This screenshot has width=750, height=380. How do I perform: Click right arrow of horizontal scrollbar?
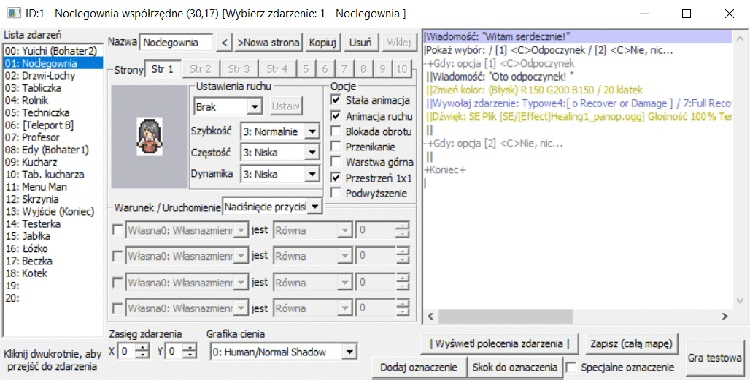click(725, 316)
